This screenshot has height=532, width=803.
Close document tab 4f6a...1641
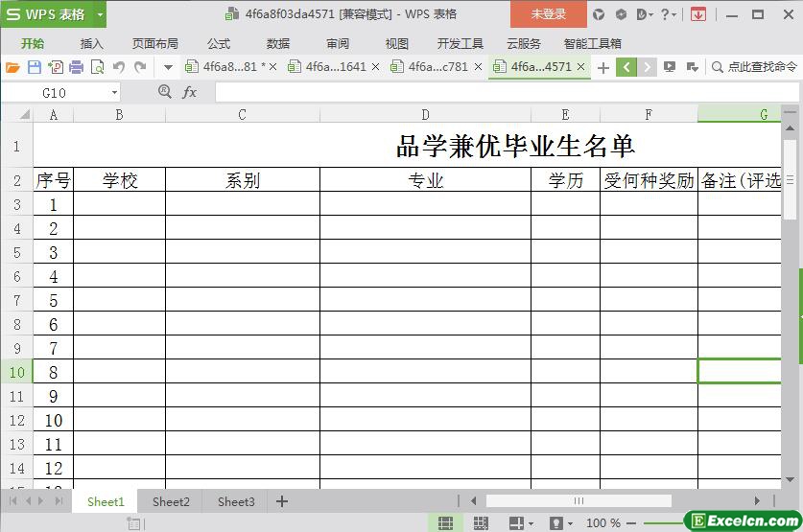pos(375,67)
